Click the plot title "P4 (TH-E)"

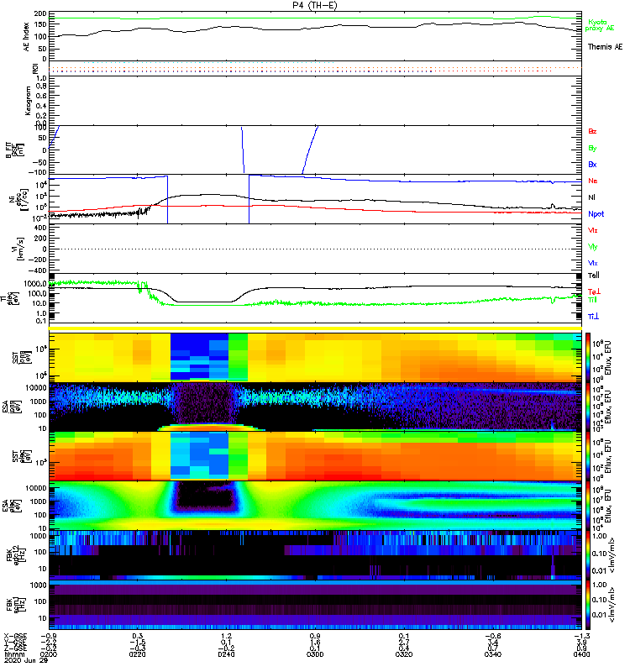315,5
